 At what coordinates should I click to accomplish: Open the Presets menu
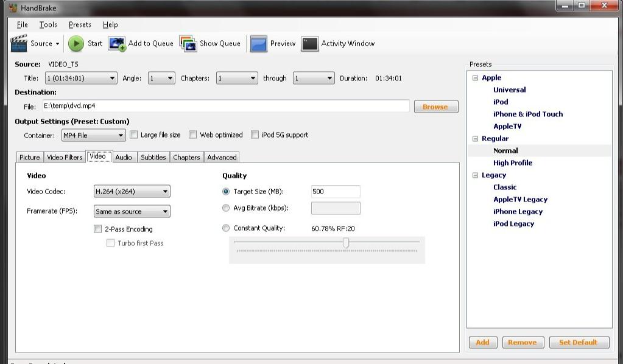pos(80,25)
